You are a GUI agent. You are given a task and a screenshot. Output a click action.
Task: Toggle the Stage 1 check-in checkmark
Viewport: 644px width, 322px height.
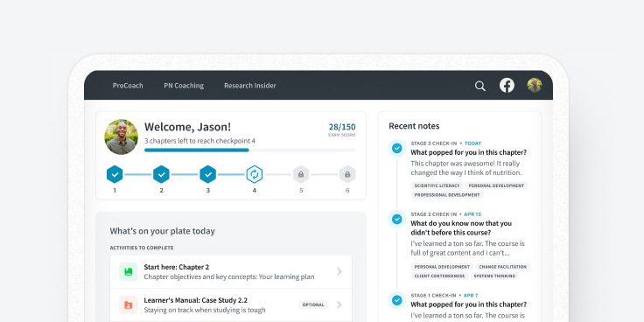[396, 300]
